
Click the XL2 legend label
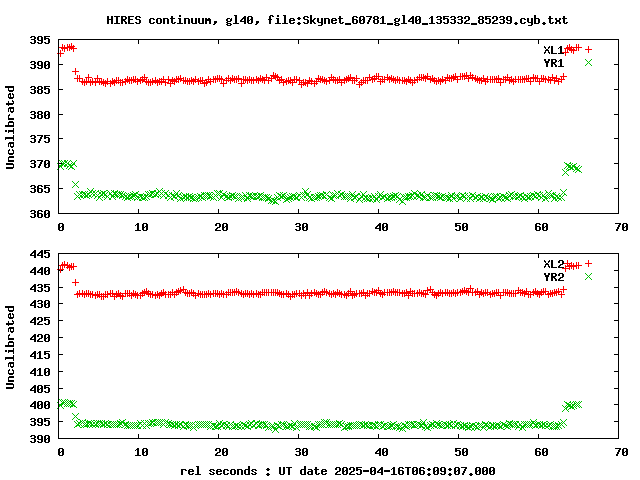coord(553,264)
